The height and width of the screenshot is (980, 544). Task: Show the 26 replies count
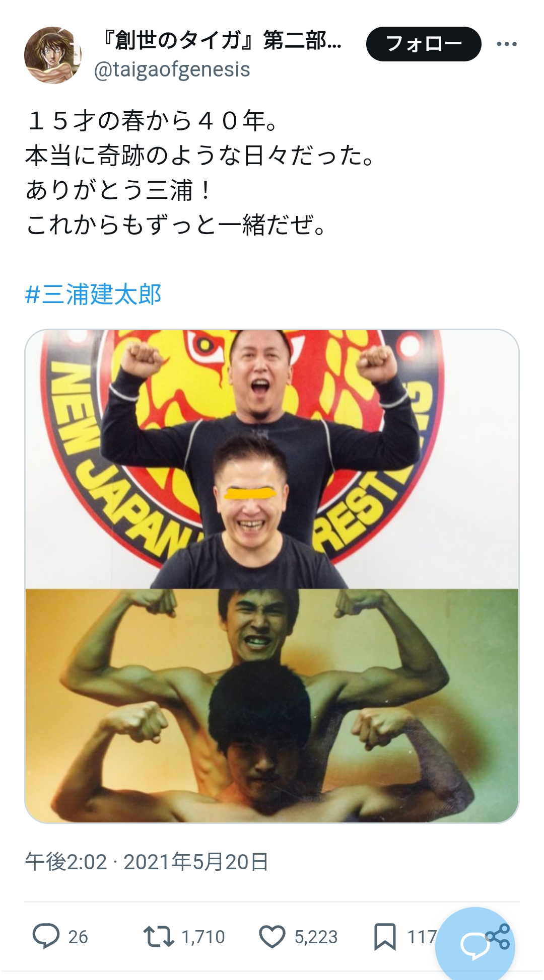[78, 937]
